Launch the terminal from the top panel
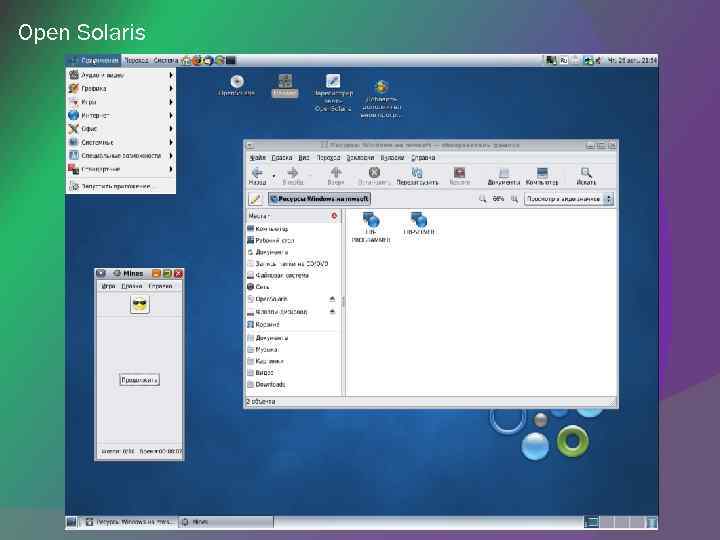This screenshot has width=720, height=540. click(231, 60)
